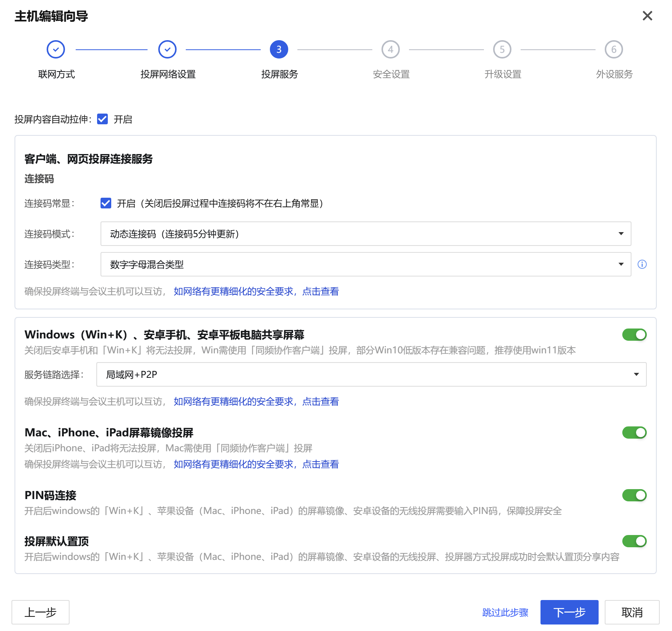Image resolution: width=672 pixels, height=631 pixels.
Task: Turn off Mac、iPhone、iPad屏幕镜像投屏 switch
Action: point(634,433)
